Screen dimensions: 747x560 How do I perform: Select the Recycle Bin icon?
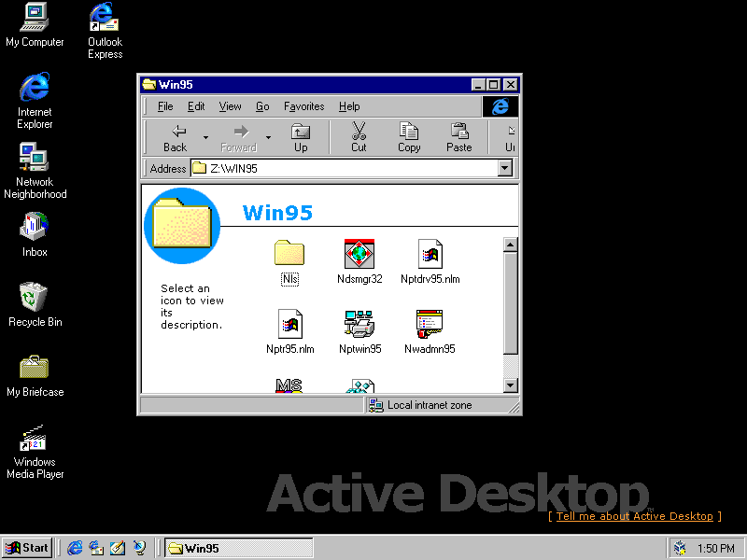pyautogui.click(x=35, y=305)
